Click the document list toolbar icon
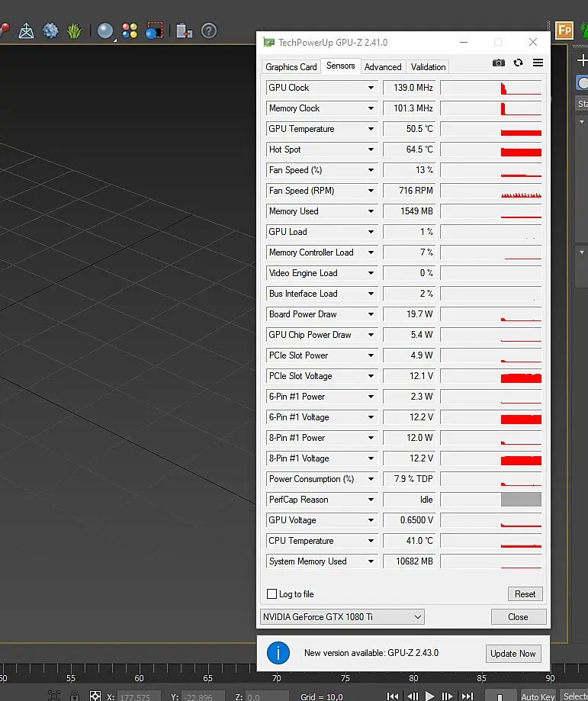This screenshot has height=701, width=588. coord(185,31)
